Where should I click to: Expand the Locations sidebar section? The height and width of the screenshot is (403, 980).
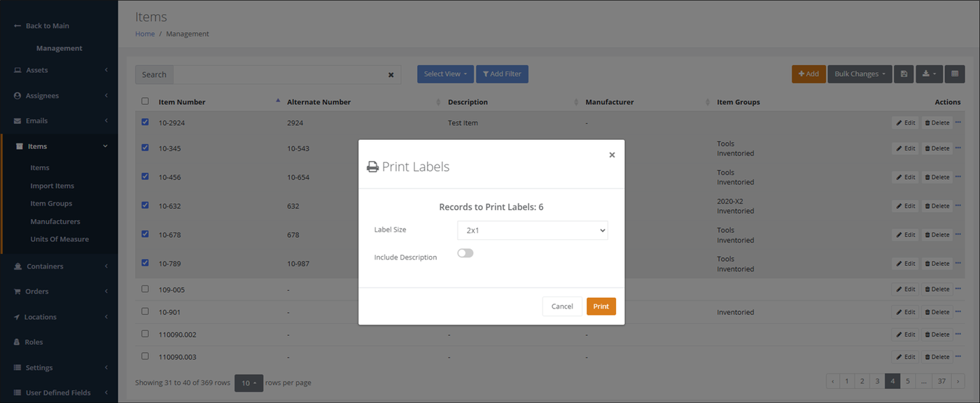(x=59, y=317)
